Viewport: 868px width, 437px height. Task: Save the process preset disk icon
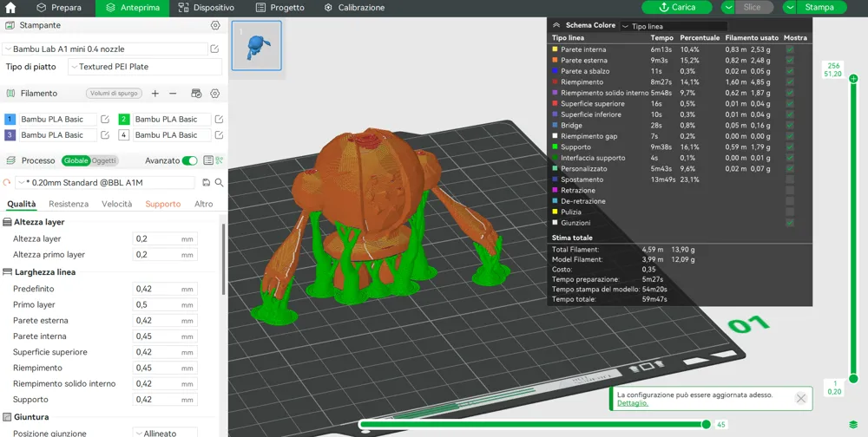point(207,183)
